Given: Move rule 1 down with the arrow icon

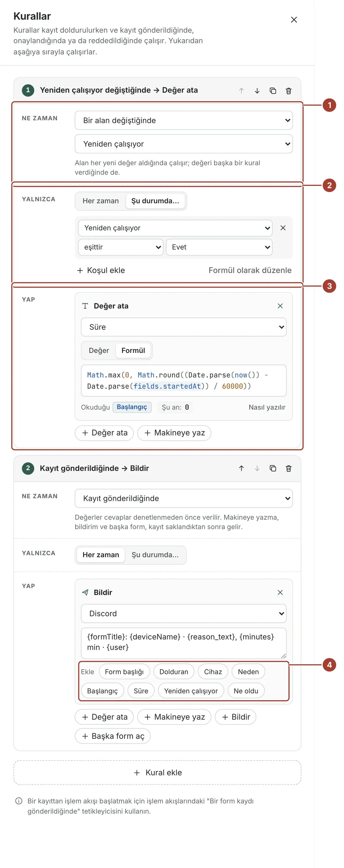Looking at the screenshot, I should coord(257,91).
